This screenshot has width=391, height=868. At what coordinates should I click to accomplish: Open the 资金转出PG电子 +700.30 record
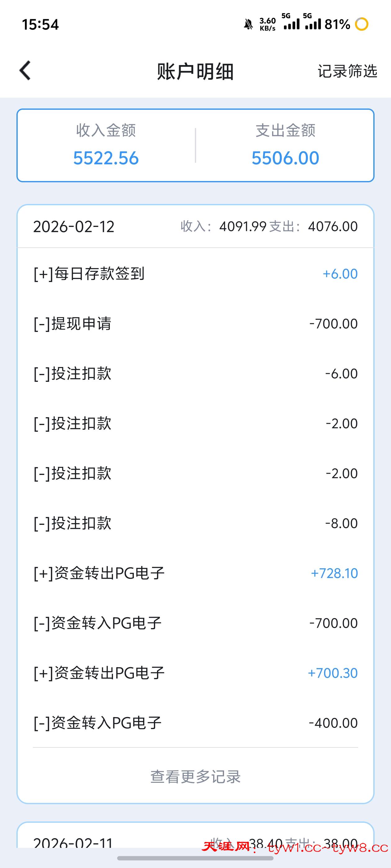195,673
